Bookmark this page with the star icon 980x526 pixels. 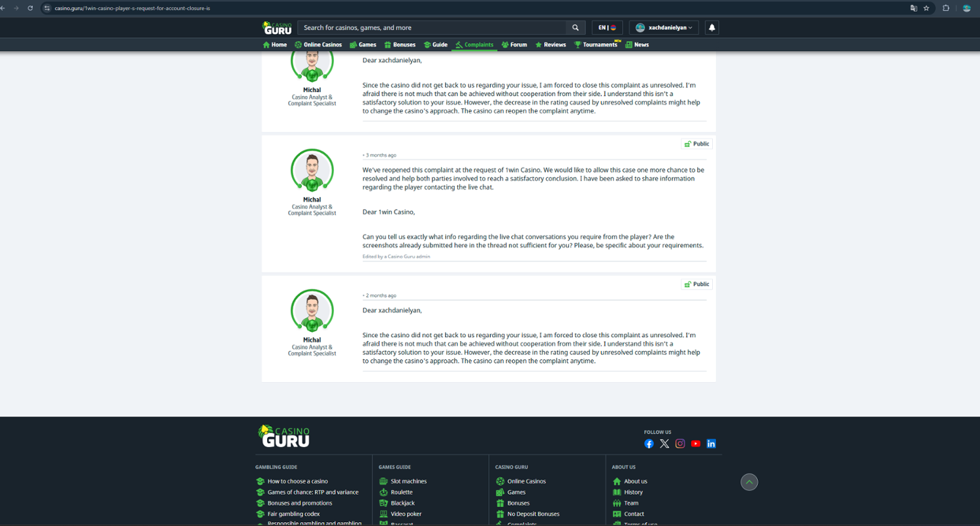(926, 8)
